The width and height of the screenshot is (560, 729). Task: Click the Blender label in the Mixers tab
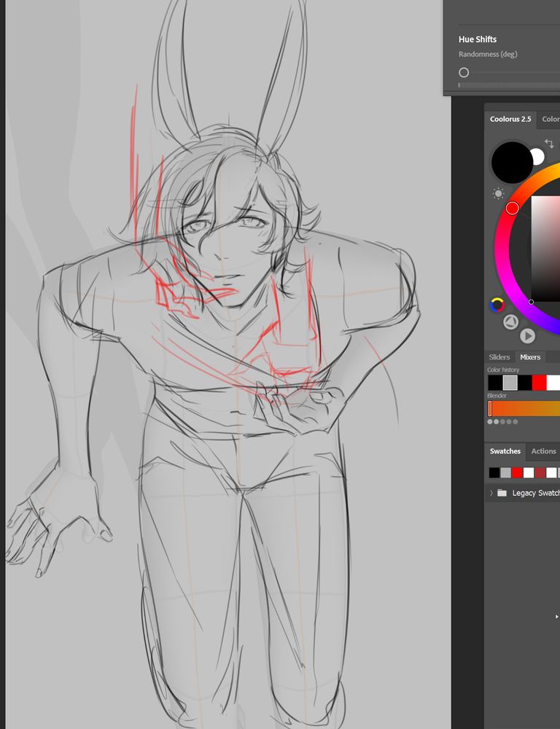(497, 396)
